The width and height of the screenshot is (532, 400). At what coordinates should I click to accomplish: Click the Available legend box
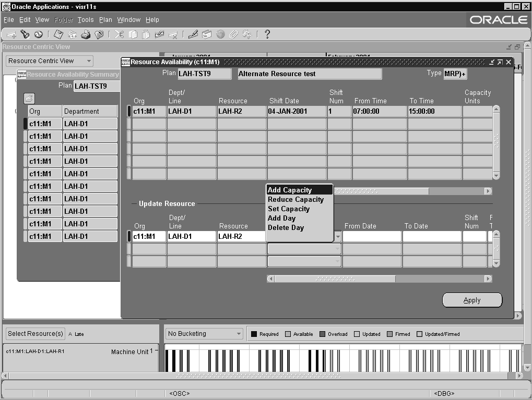click(x=288, y=334)
